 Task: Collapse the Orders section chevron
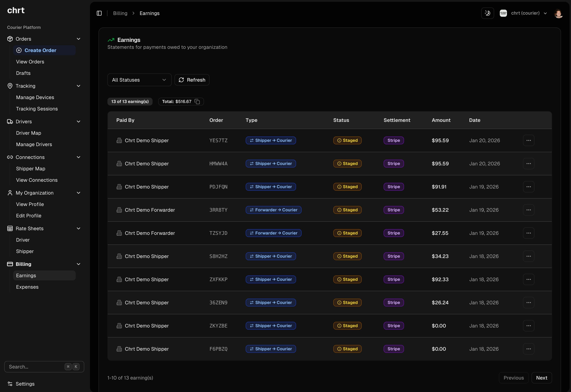pos(79,39)
